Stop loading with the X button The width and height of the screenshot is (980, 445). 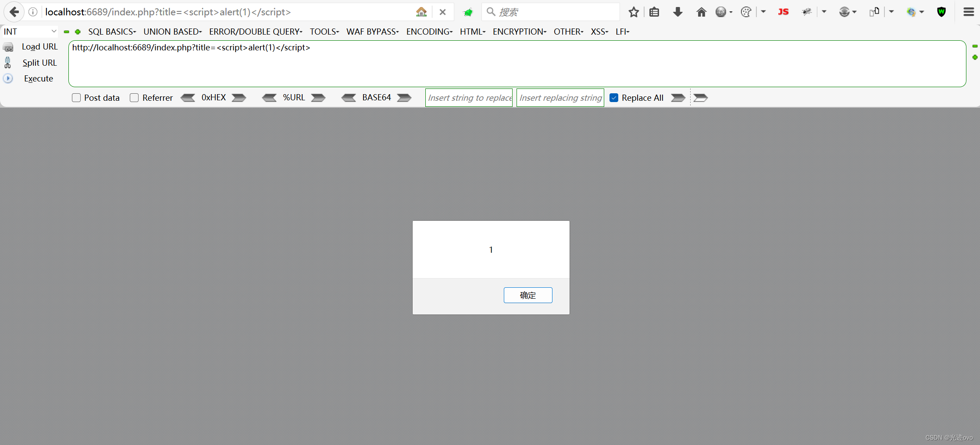[x=442, y=12]
